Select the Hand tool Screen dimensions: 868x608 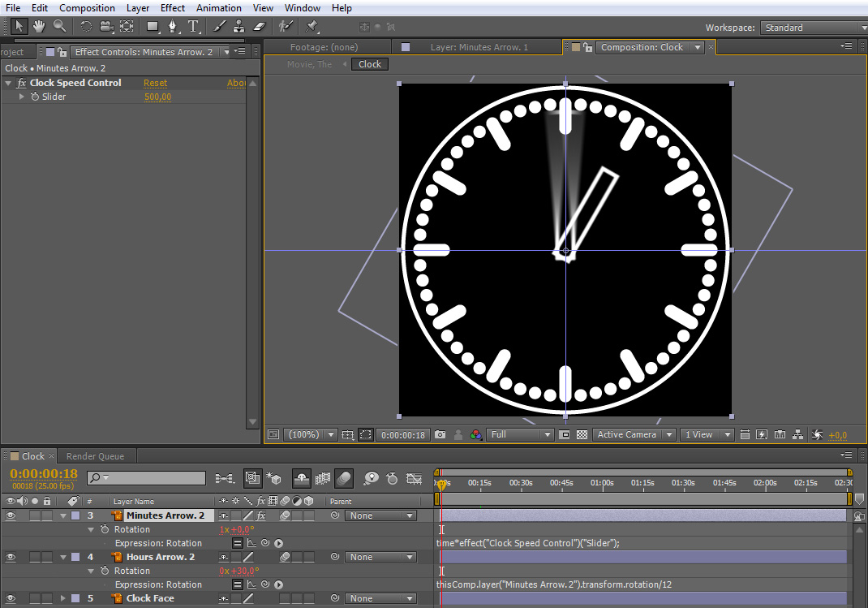39,26
